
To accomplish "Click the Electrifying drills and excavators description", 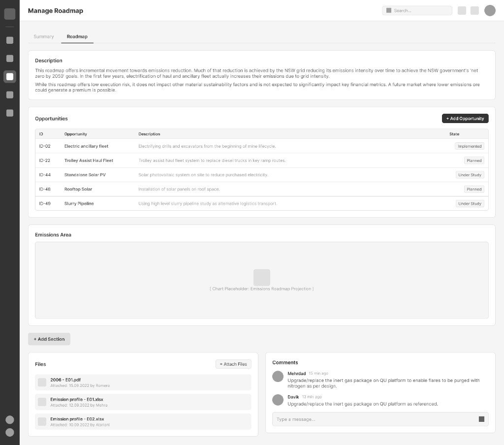I will [x=207, y=146].
